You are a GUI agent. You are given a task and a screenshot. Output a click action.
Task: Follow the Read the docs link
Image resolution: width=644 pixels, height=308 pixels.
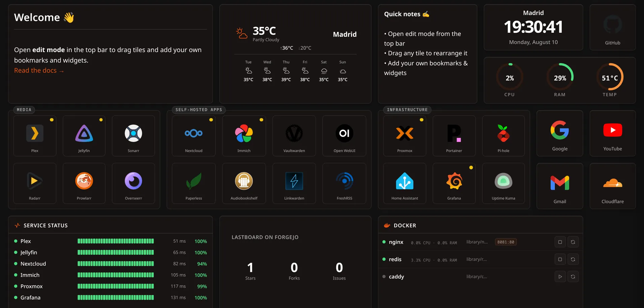pyautogui.click(x=39, y=70)
